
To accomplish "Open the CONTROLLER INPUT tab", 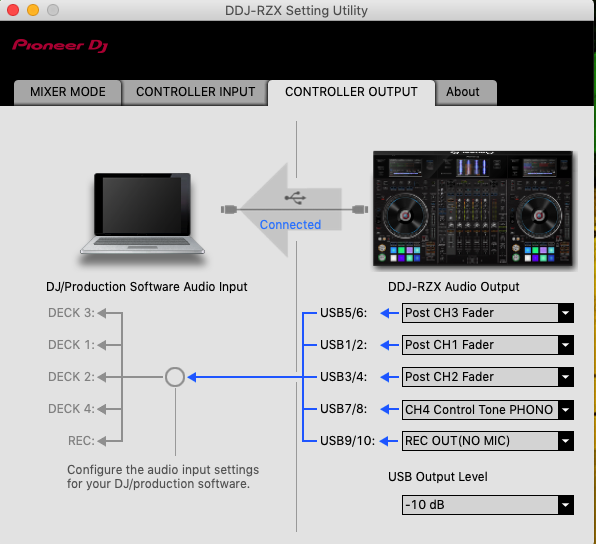I will pyautogui.click(x=195, y=92).
